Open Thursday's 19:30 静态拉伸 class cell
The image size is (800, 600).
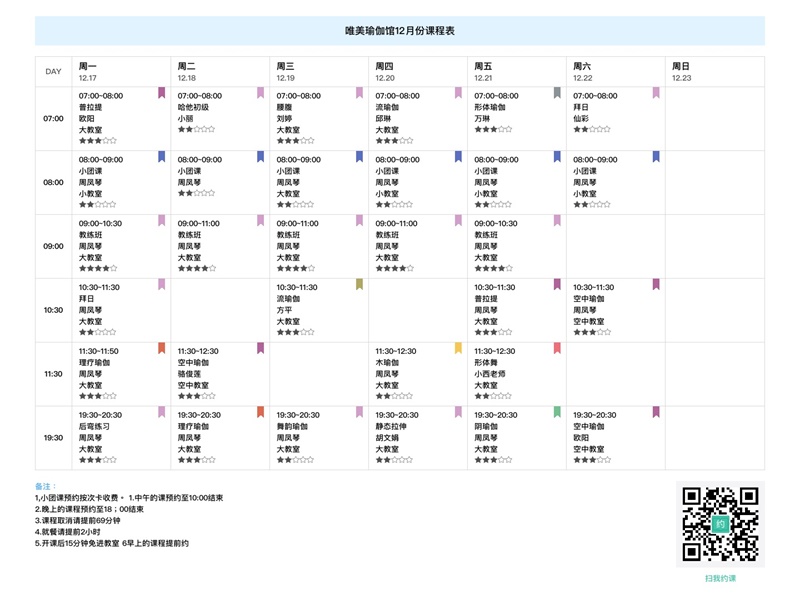pos(417,437)
